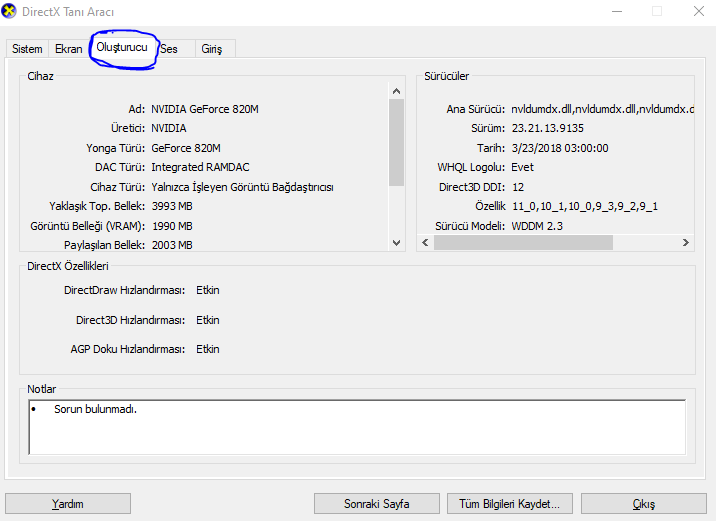This screenshot has height=521, width=716.
Task: Switch to the Sistem tab
Action: [x=27, y=49]
